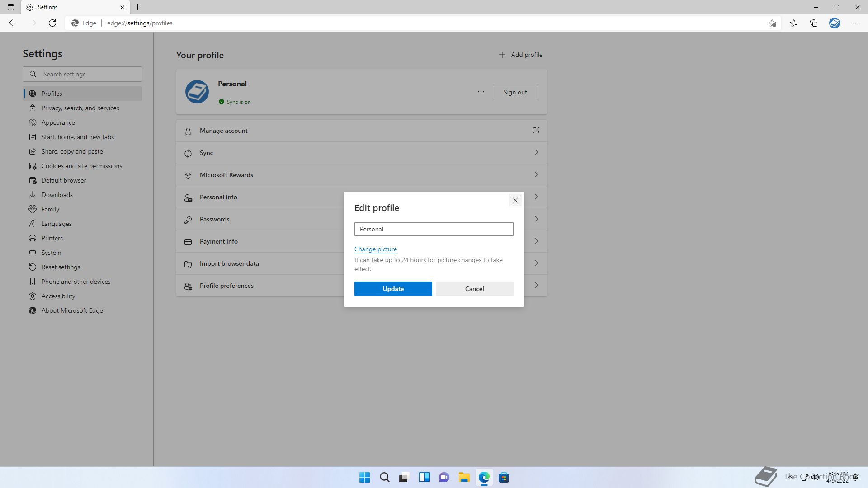Open Accessibility settings
The width and height of the screenshot is (868, 488).
[x=82, y=296]
